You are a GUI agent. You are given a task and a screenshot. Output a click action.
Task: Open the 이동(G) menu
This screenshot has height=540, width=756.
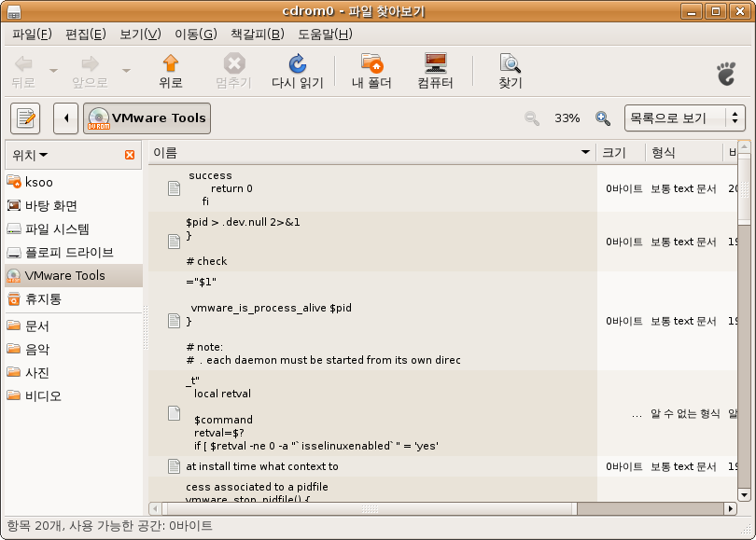click(x=196, y=35)
